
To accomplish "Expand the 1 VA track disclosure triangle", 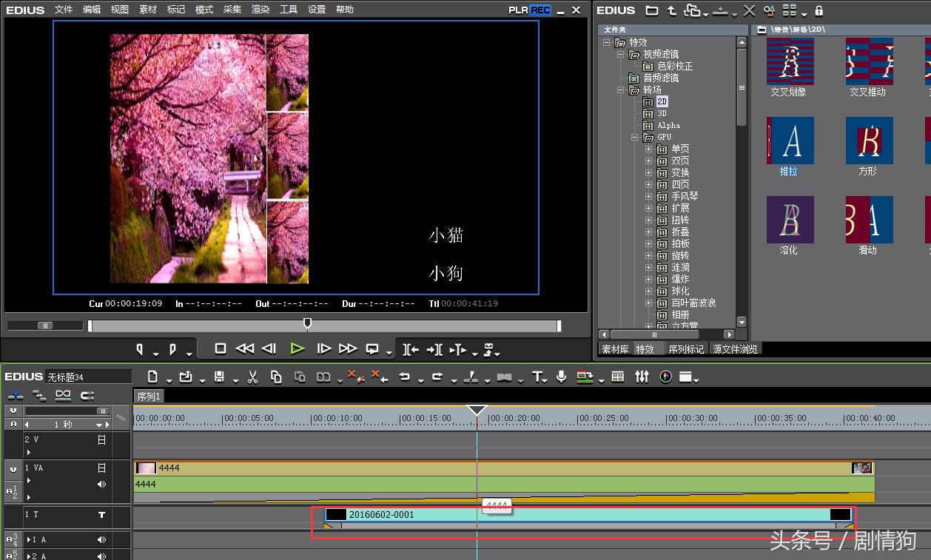I will click(x=29, y=480).
